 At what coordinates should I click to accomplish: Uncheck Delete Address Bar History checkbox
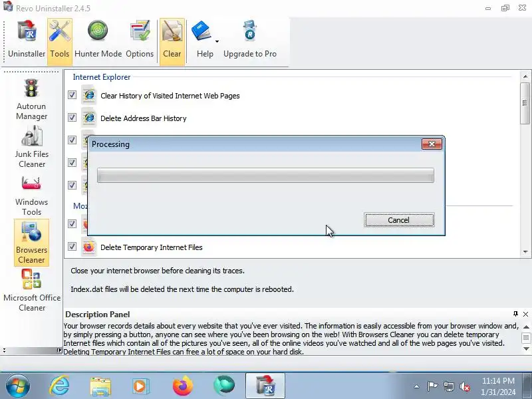pos(72,118)
